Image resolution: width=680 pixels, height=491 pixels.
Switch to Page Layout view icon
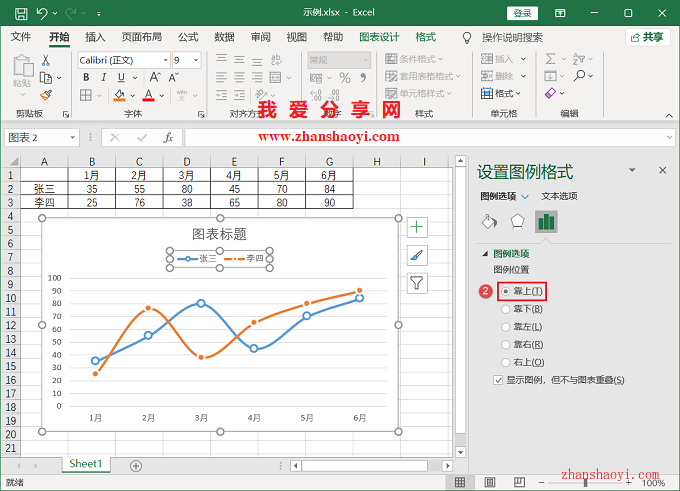pos(490,482)
